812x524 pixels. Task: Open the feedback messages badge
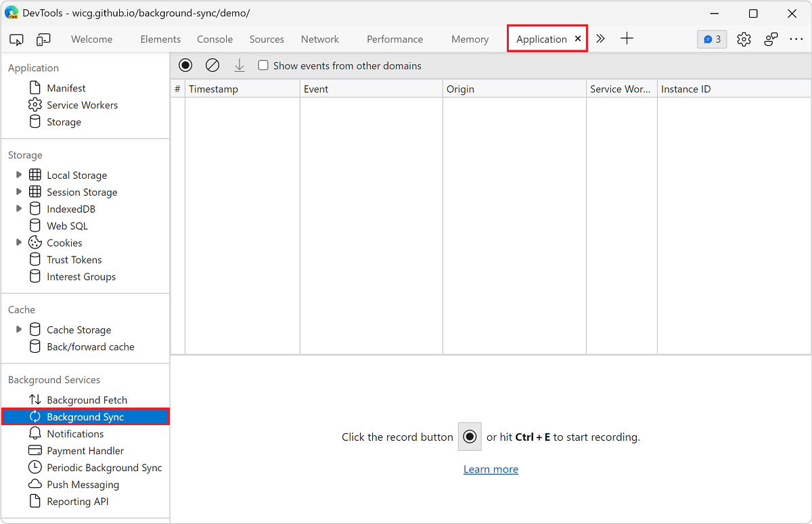coord(711,39)
